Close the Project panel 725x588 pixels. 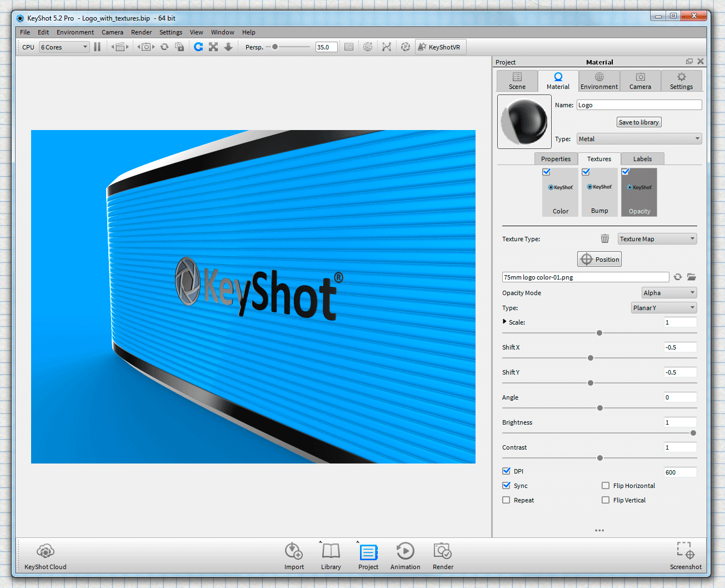click(x=701, y=62)
